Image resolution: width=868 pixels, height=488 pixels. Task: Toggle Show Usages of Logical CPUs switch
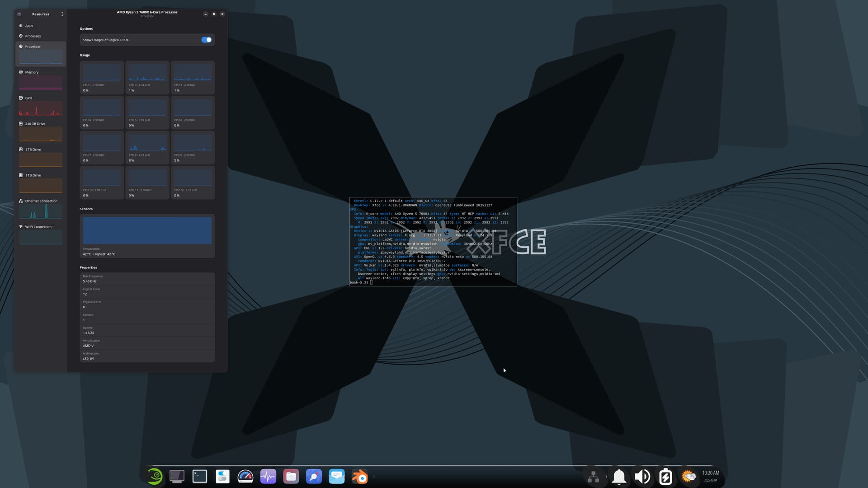206,40
